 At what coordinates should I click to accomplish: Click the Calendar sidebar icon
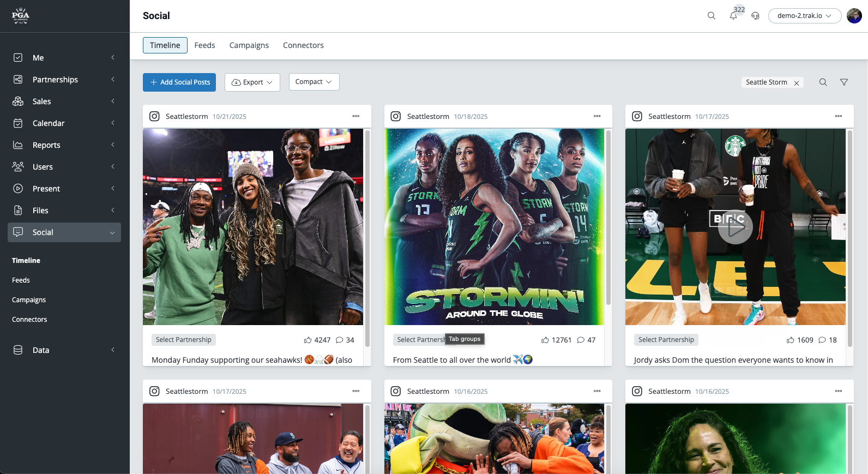18,123
